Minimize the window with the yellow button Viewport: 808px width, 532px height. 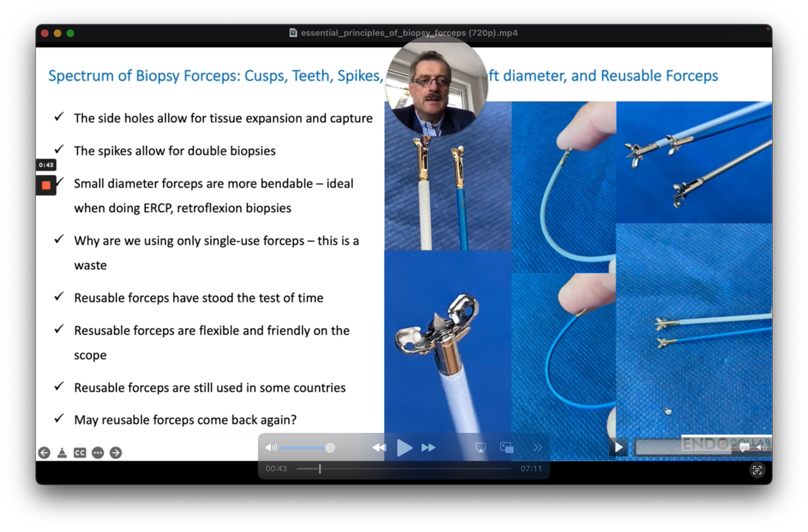pyautogui.click(x=58, y=33)
